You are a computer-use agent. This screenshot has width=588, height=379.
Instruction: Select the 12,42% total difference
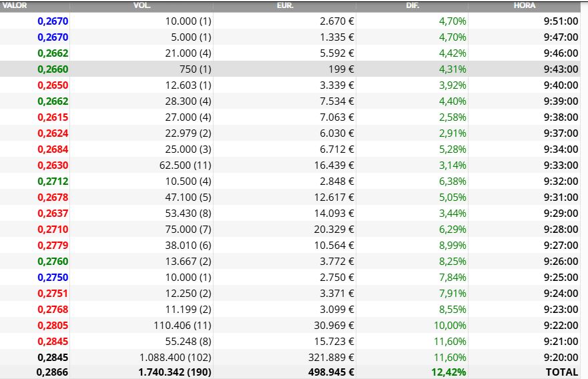click(x=449, y=372)
